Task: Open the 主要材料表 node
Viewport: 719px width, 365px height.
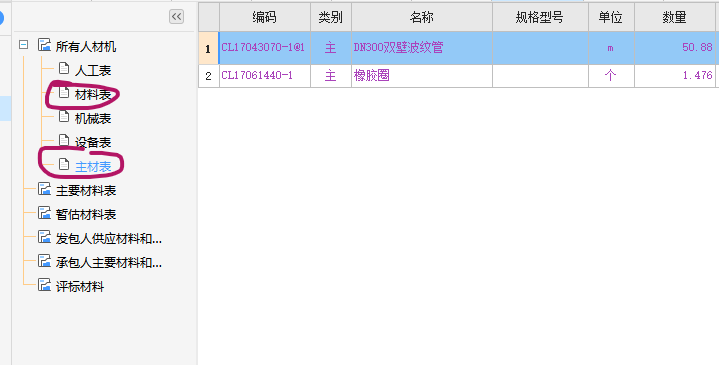Action: click(86, 190)
